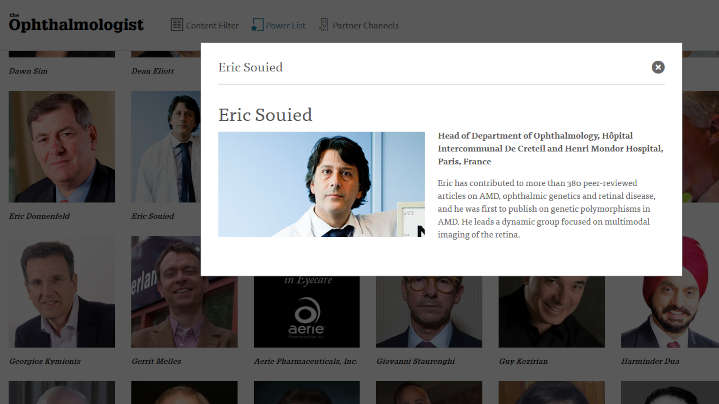Select the Aerie Pharmaceuticals, Inc. name link
The width and height of the screenshot is (719, 404).
(x=305, y=361)
